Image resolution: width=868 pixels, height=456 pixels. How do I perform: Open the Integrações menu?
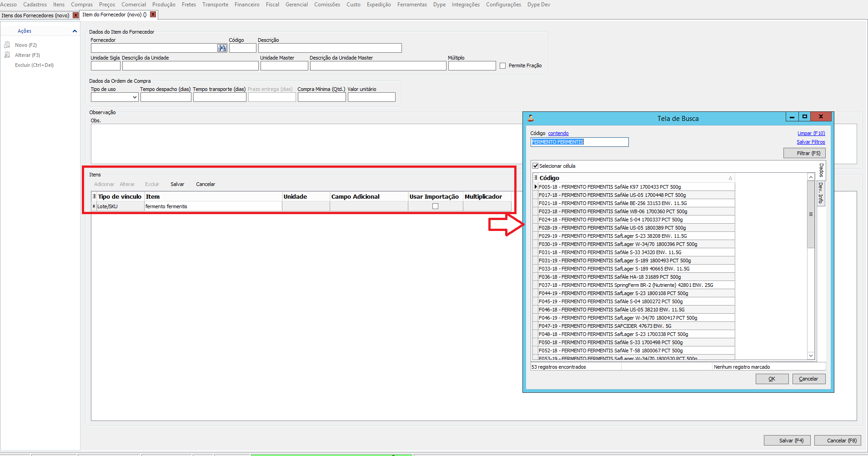[466, 5]
